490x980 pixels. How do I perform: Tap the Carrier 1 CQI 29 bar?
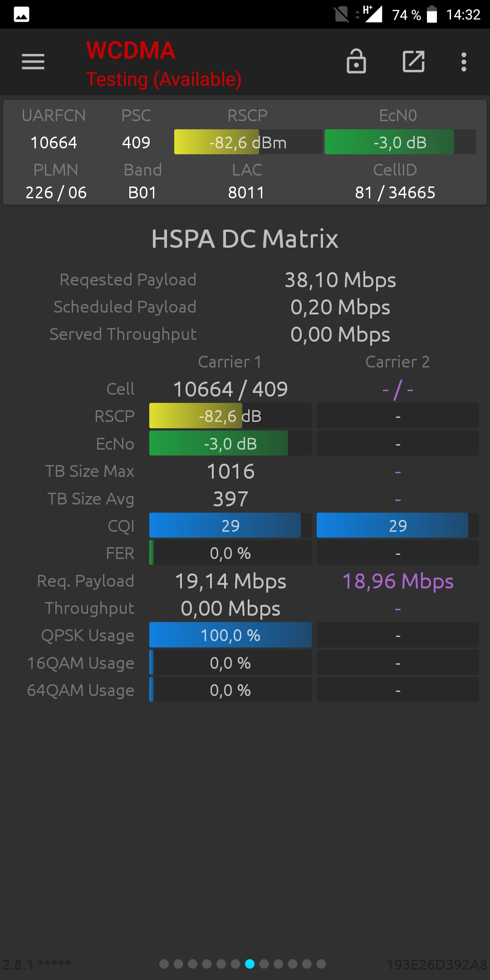[230, 525]
